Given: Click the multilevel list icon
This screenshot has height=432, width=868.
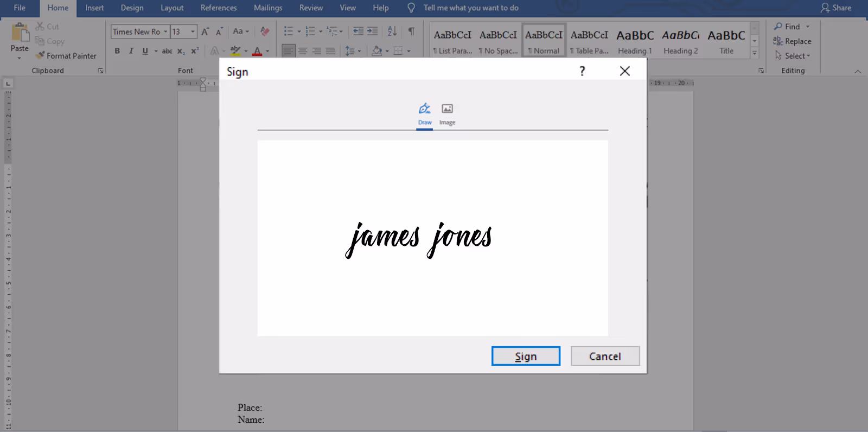Looking at the screenshot, I should (331, 31).
